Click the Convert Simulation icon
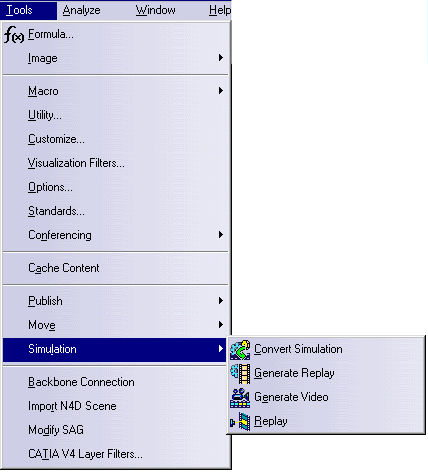 240,350
